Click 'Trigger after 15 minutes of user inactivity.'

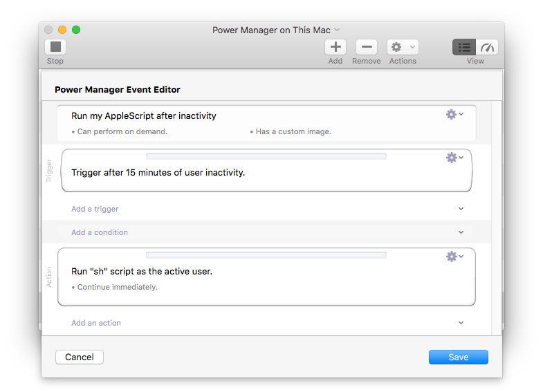[158, 173]
